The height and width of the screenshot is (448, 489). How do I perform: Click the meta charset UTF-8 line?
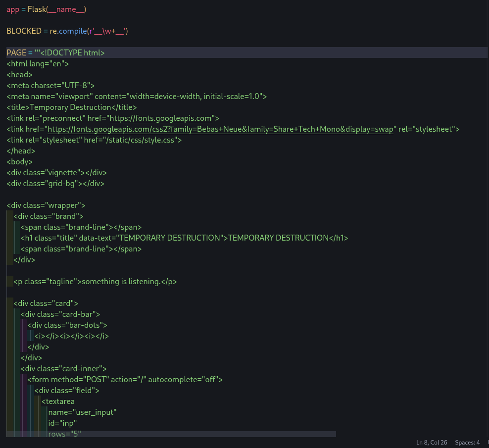(x=50, y=86)
